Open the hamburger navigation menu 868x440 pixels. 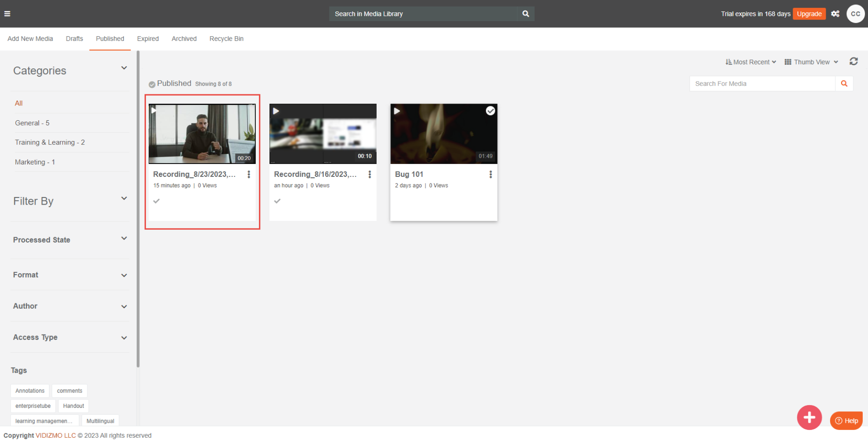click(7, 14)
